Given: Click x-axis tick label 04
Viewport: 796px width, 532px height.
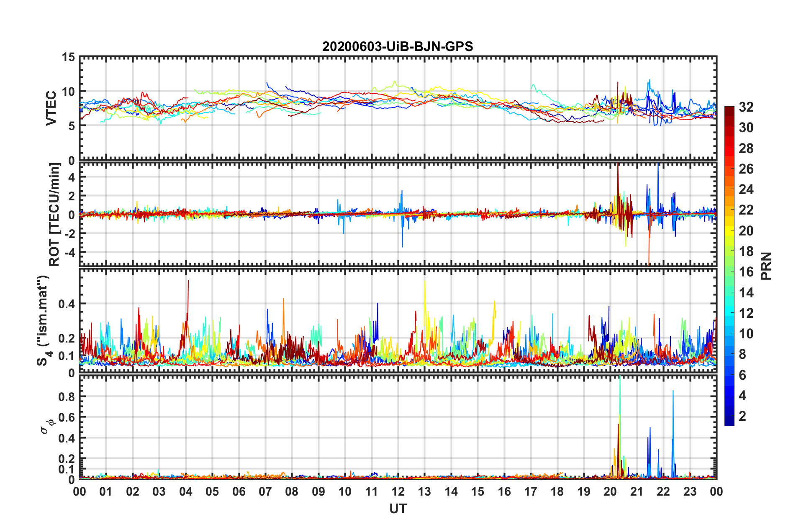Looking at the screenshot, I should click(x=186, y=491).
